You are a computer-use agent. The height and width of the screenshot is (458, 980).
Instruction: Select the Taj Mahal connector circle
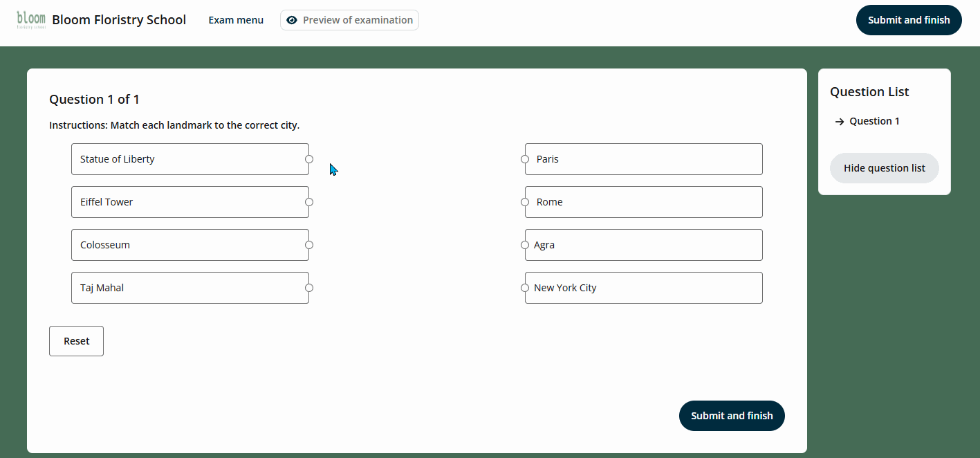click(309, 288)
